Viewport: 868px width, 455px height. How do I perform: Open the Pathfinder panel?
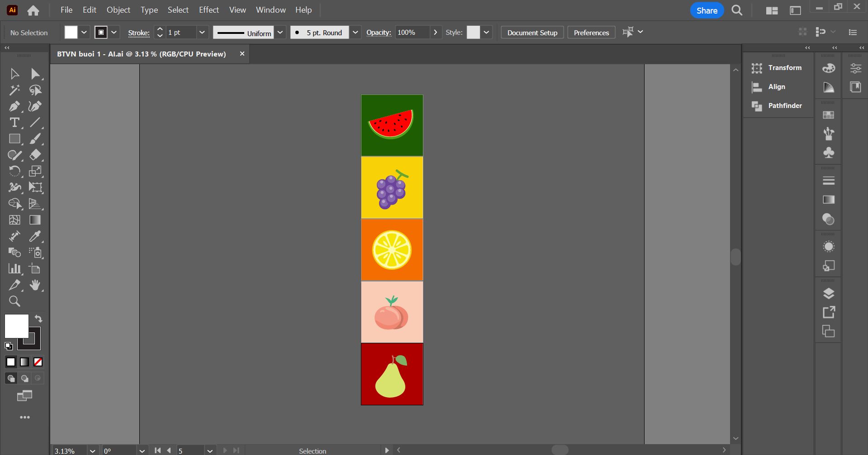(x=778, y=106)
